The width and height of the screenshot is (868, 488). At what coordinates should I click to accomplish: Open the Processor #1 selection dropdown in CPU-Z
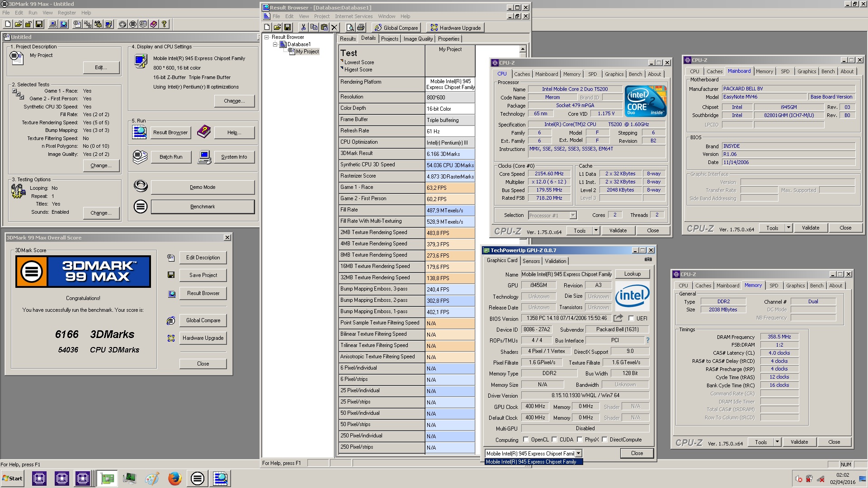tap(573, 215)
